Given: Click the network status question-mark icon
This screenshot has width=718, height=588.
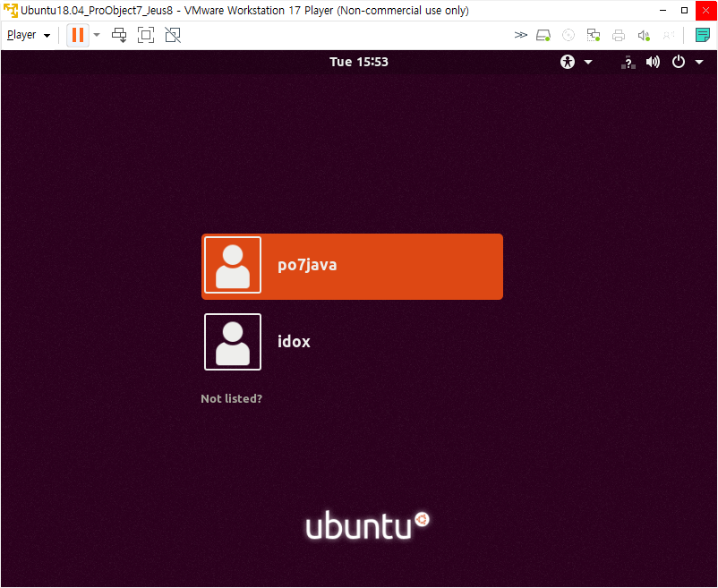Looking at the screenshot, I should 628,62.
